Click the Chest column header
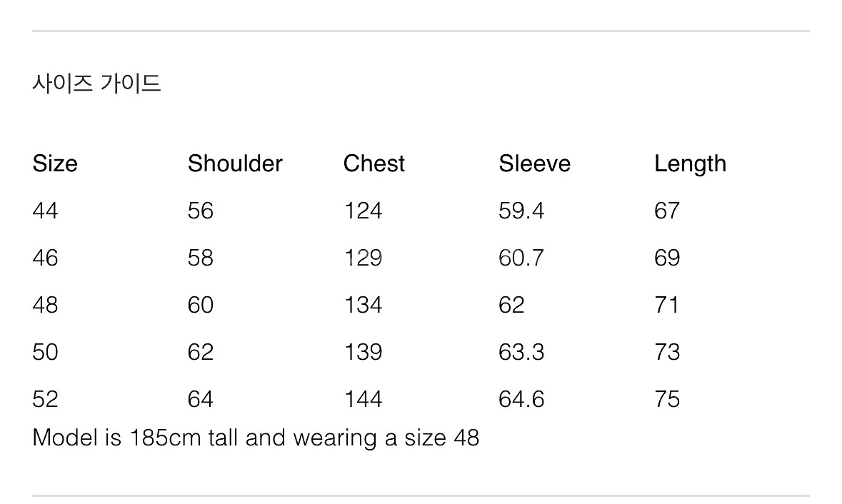842x504 pixels. pos(374,163)
